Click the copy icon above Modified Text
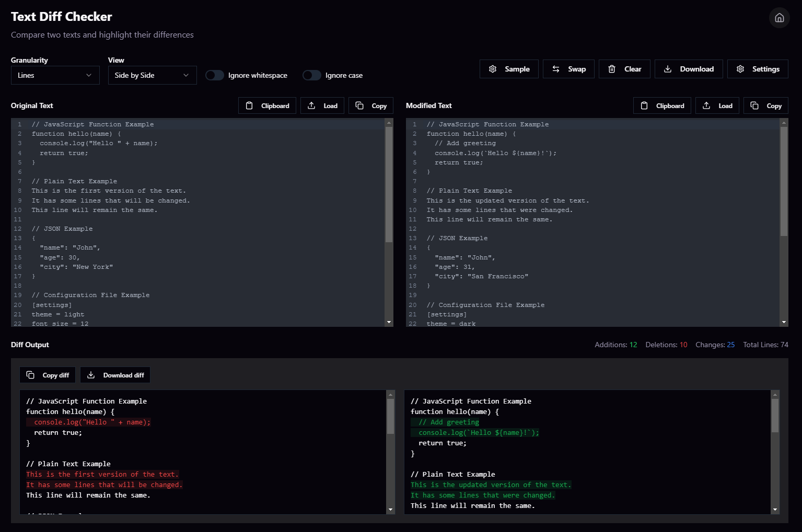This screenshot has width=802, height=532. (x=753, y=105)
